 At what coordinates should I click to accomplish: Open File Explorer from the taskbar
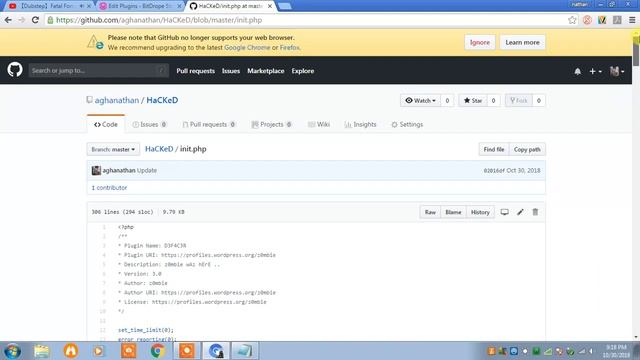click(x=41, y=351)
